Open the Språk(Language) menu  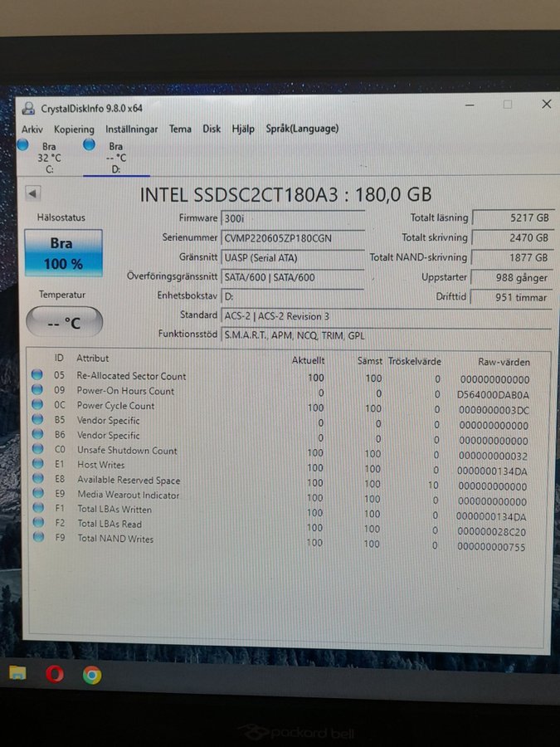(x=302, y=129)
